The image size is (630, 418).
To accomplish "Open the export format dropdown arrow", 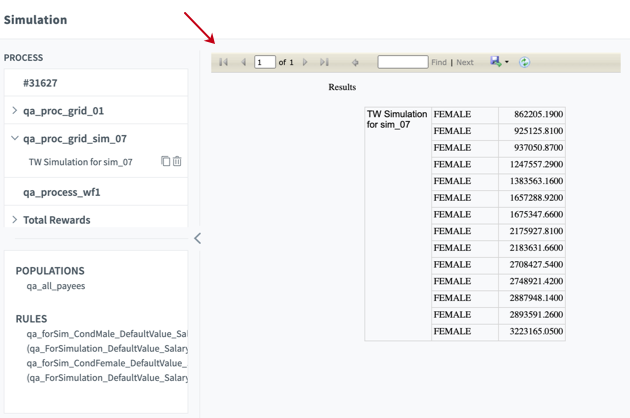I will pos(507,62).
